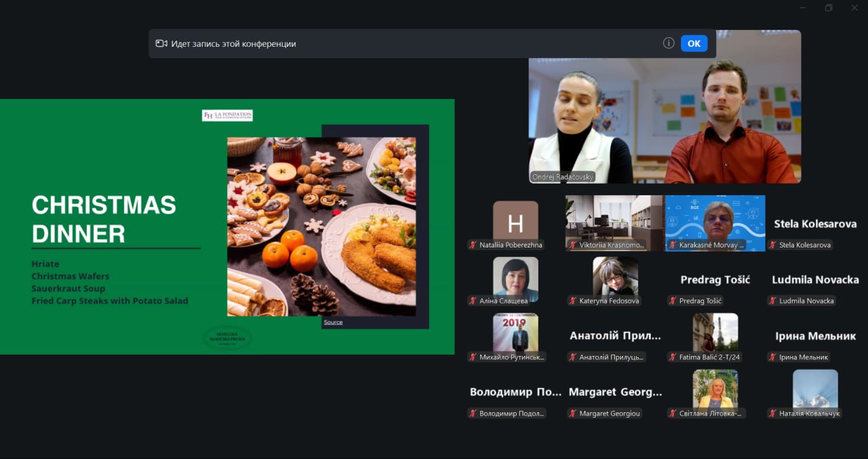
Task: Click muted mic icon beside Ірина Мельник label
Action: pyautogui.click(x=772, y=357)
